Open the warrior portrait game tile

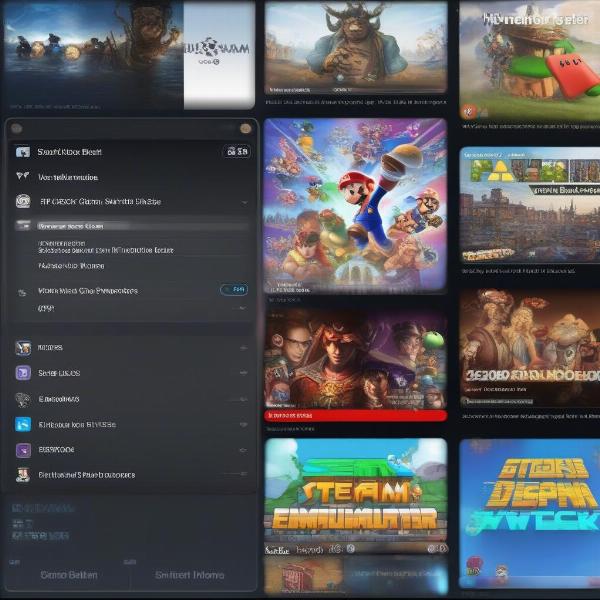(355, 360)
